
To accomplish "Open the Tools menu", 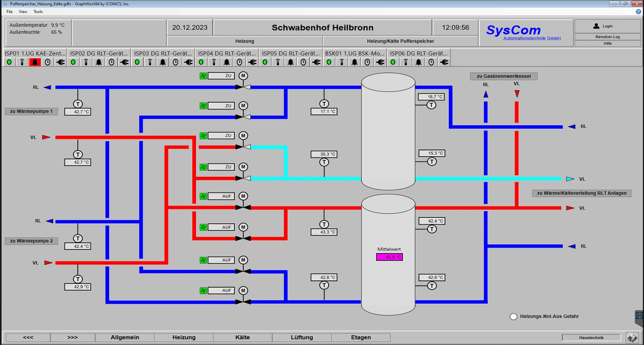I will click(38, 12).
